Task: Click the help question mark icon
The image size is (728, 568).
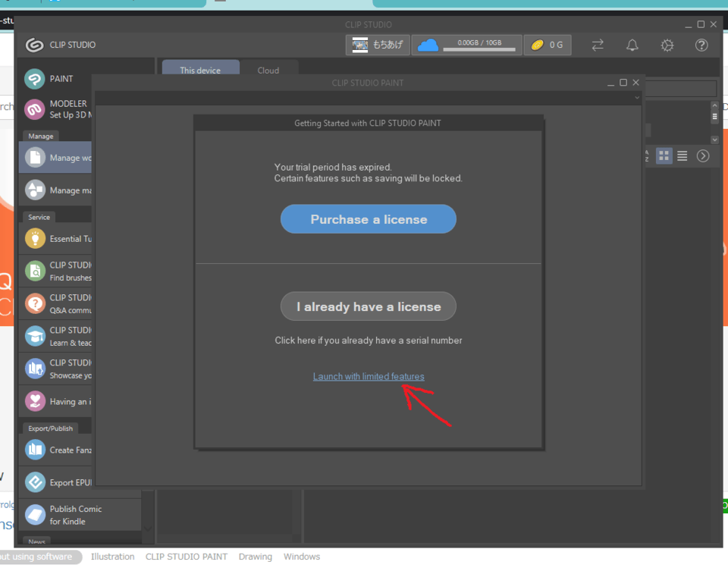Action: point(701,46)
